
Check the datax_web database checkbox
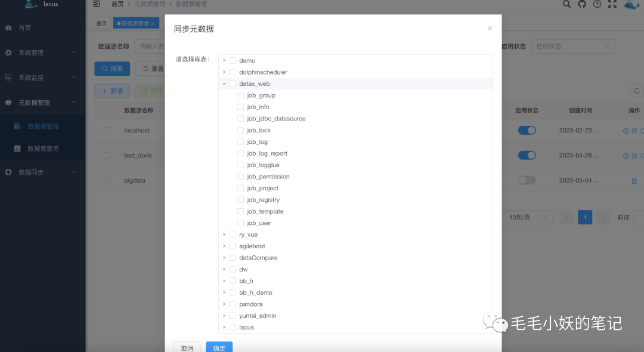(x=233, y=84)
